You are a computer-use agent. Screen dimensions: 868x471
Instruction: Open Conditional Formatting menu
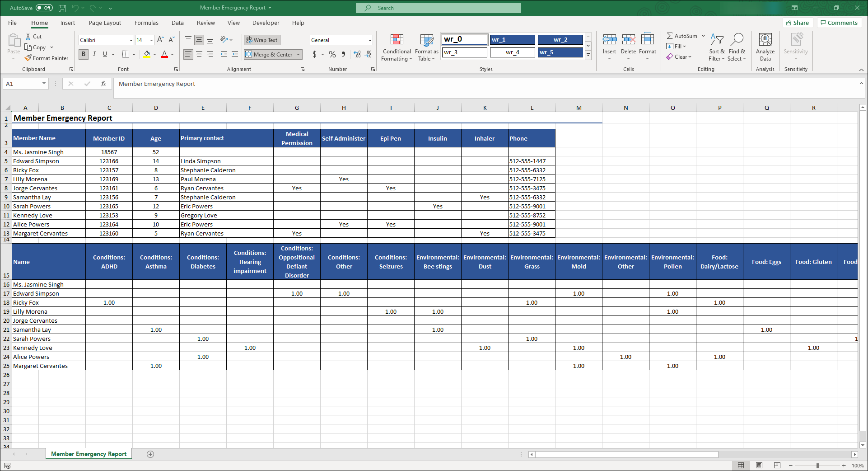pos(397,47)
